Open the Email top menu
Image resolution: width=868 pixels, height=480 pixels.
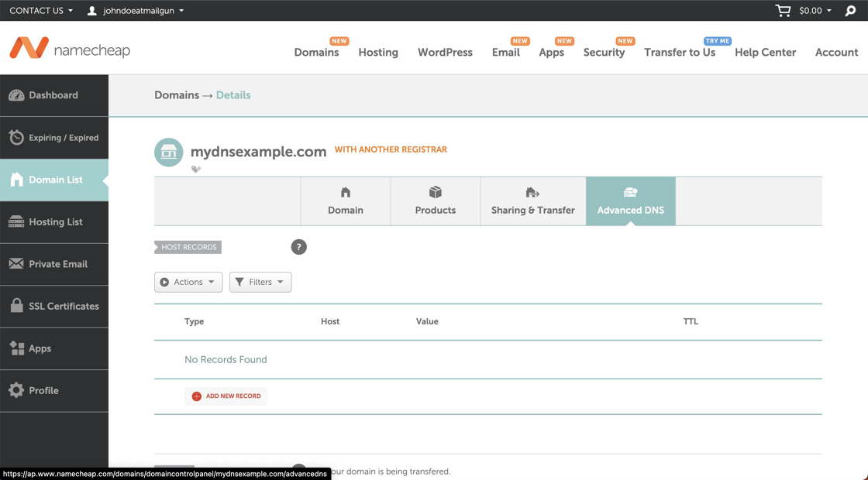[506, 52]
